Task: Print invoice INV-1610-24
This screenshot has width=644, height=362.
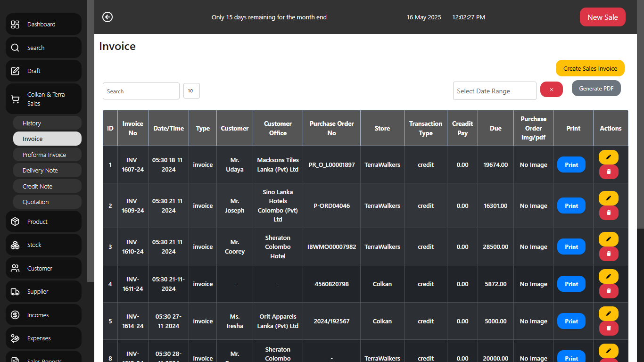Action: pyautogui.click(x=571, y=247)
